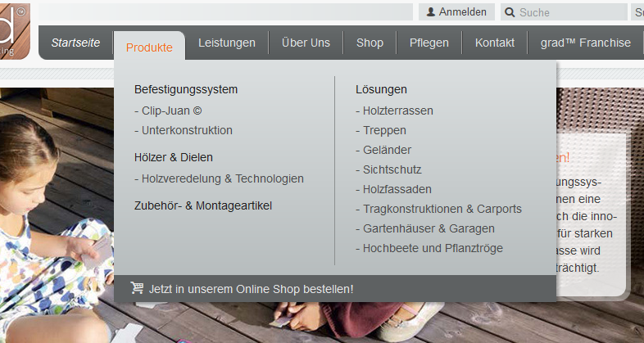Click the Anmelden login button
This screenshot has height=343, width=644.
[456, 12]
